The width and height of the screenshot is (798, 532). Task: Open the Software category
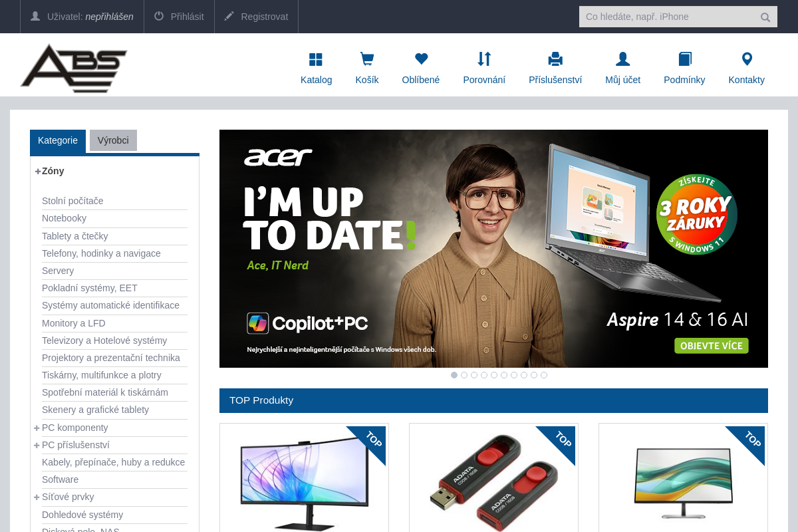point(60,479)
